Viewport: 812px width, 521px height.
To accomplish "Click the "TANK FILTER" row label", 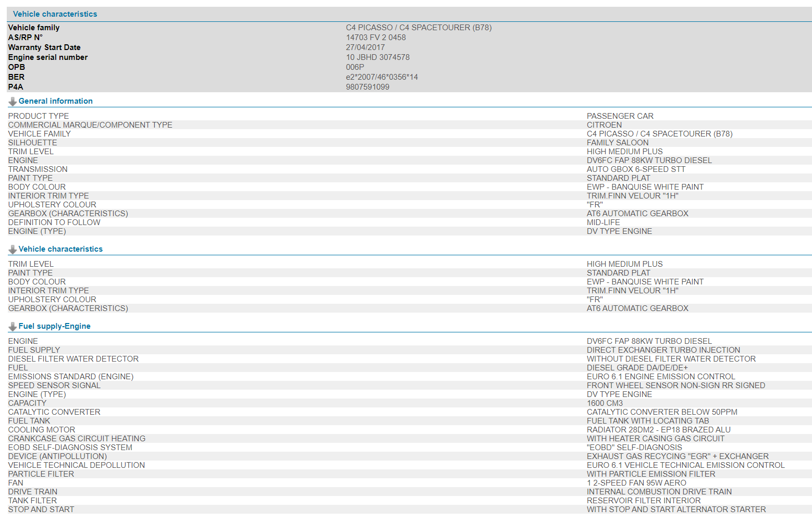I will (32, 501).
